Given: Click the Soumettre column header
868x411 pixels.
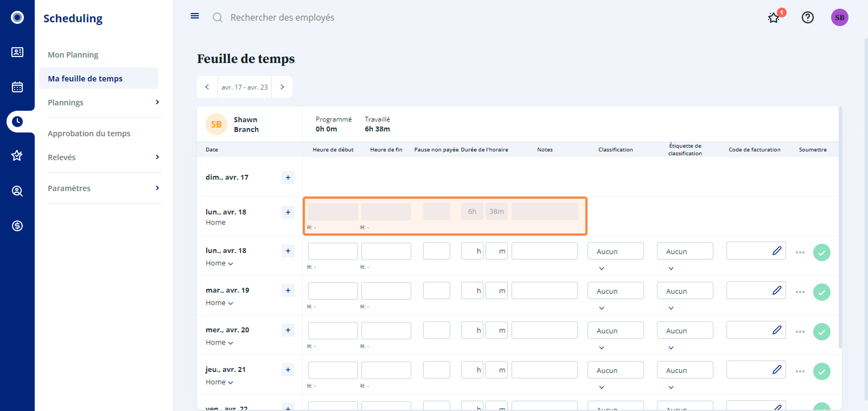Looking at the screenshot, I should click(812, 149).
